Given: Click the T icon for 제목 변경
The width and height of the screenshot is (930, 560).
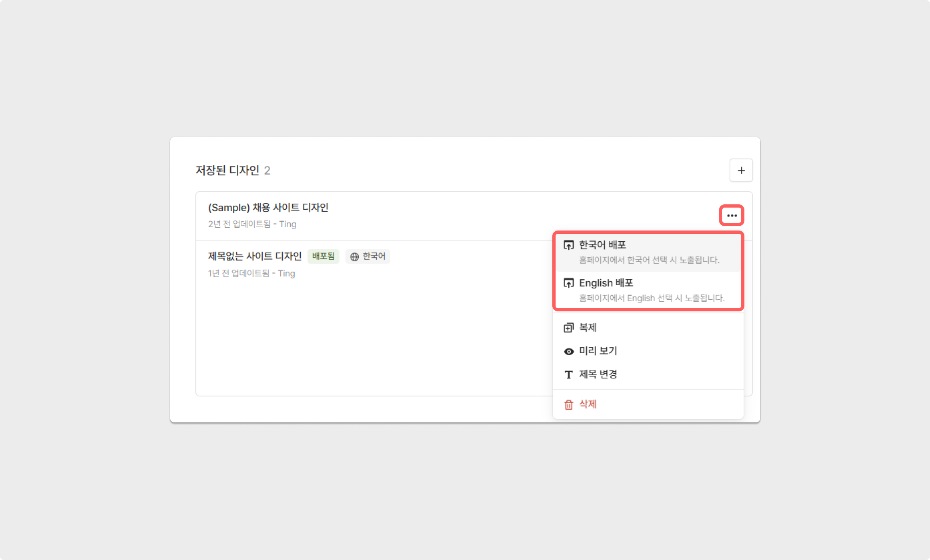Looking at the screenshot, I should (568, 375).
